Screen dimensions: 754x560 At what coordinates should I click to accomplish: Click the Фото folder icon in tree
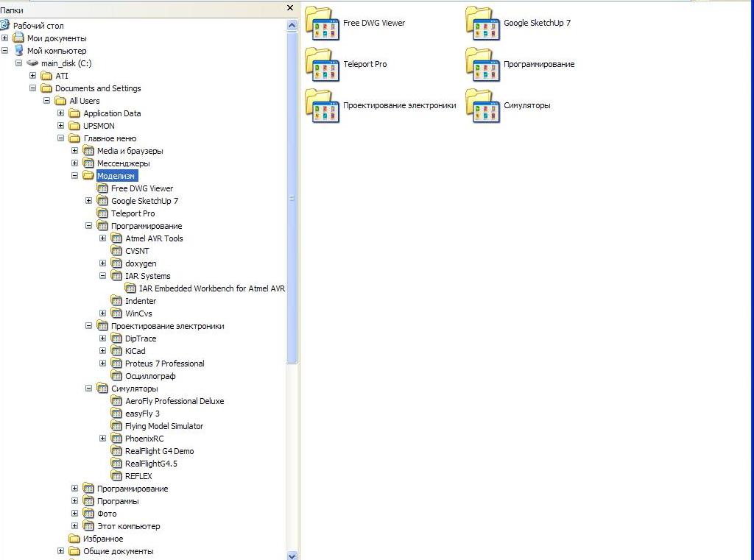click(88, 513)
